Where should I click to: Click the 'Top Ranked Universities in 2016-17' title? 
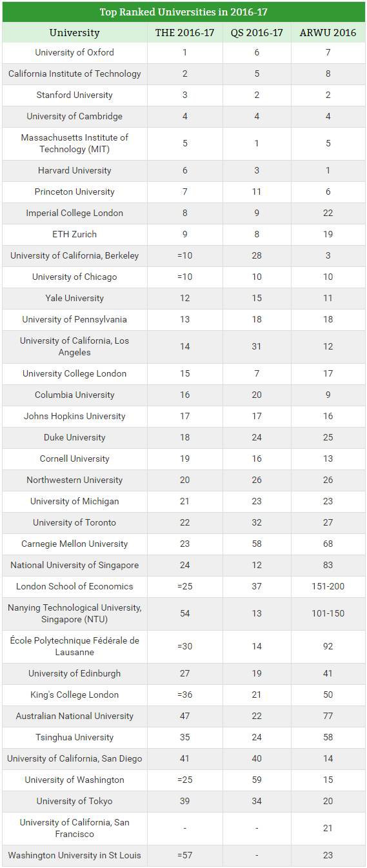click(184, 12)
